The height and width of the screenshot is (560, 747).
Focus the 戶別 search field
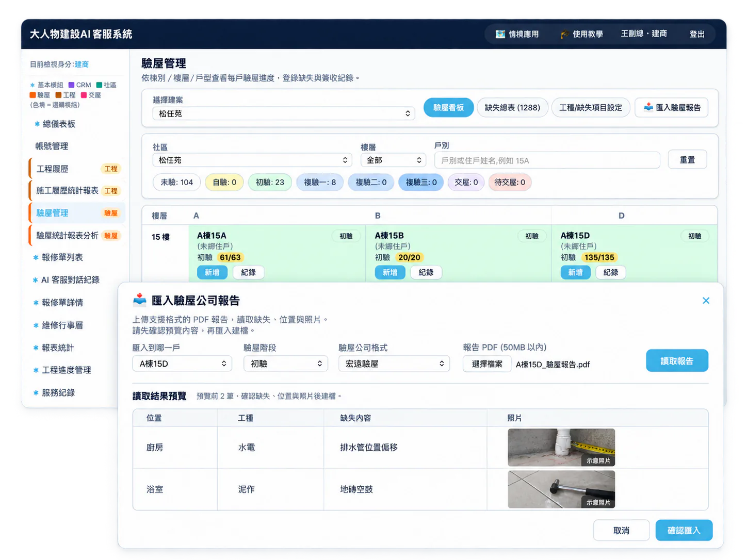point(547,160)
